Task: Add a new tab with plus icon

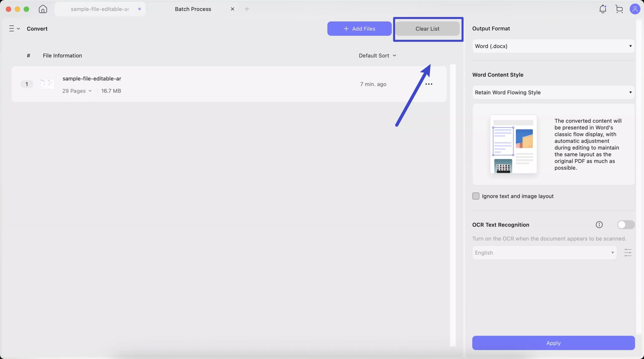Action: pos(247,9)
